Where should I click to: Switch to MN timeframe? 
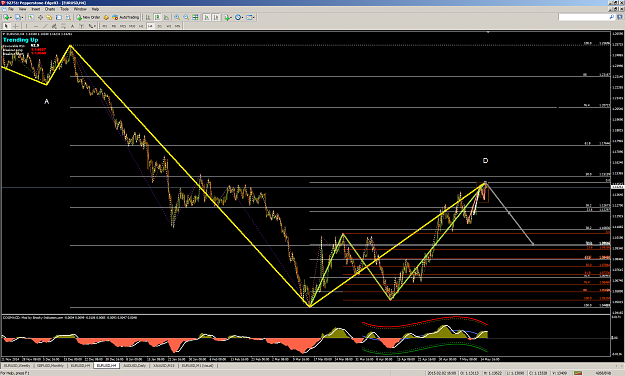tap(178, 26)
